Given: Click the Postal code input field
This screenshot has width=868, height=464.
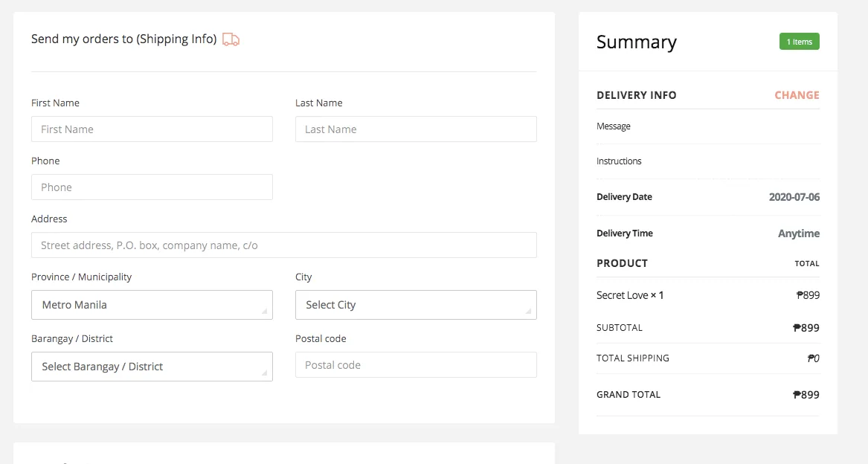Looking at the screenshot, I should pos(416,365).
